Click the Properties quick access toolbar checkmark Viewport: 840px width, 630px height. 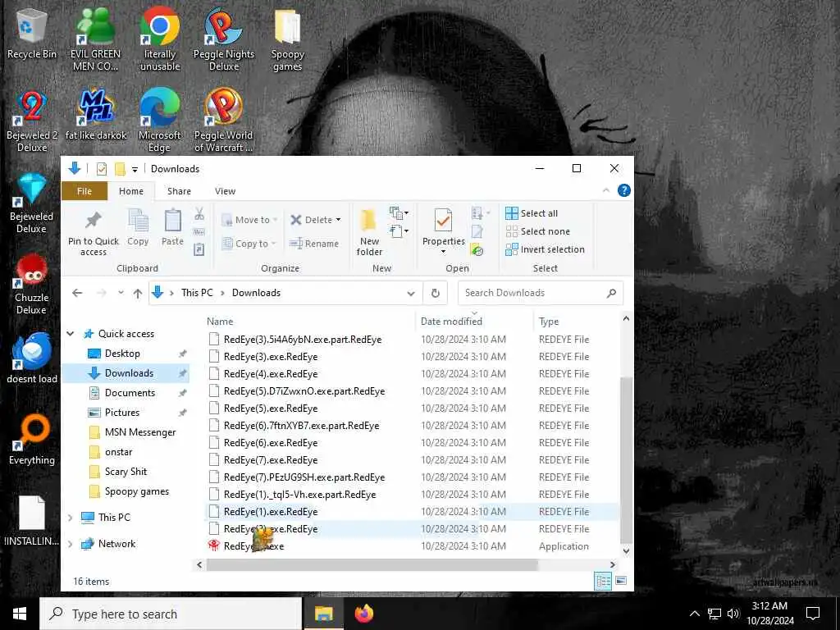pos(101,169)
